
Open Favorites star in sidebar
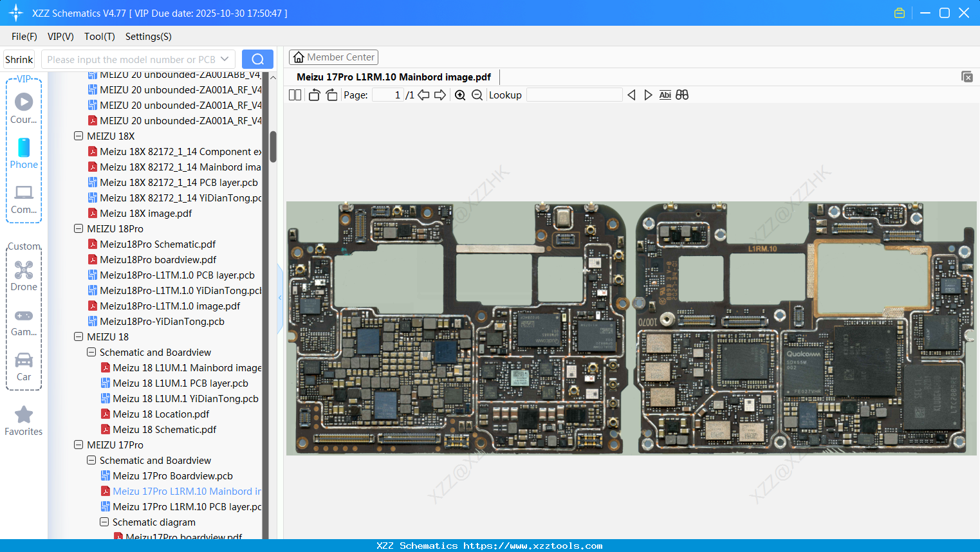(x=24, y=421)
